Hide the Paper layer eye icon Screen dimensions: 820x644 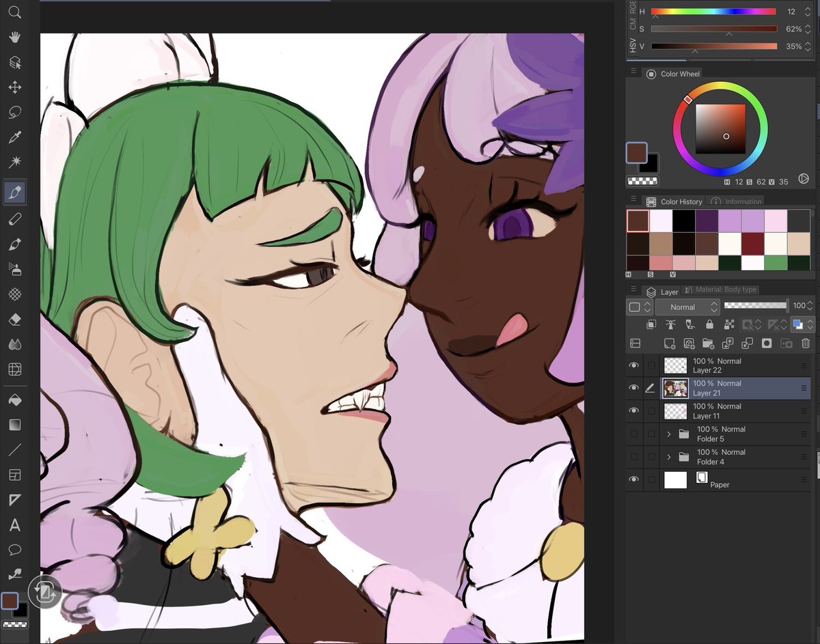pyautogui.click(x=633, y=479)
